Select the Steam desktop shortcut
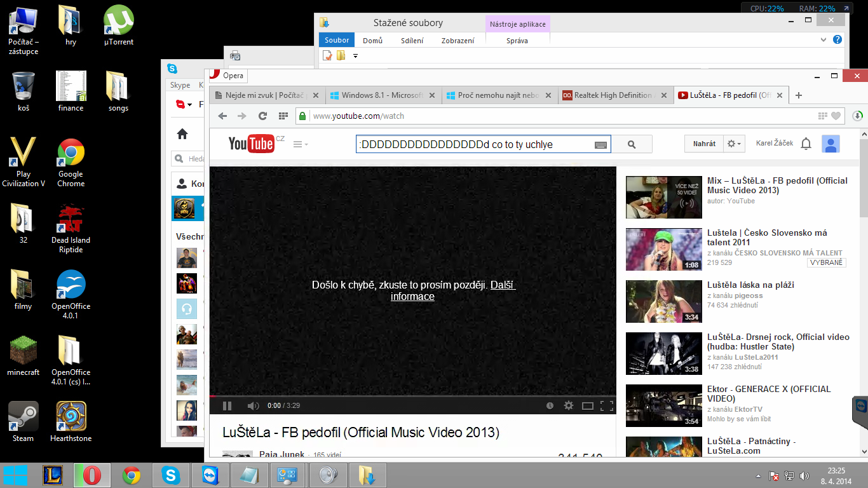Image resolution: width=868 pixels, height=488 pixels. (x=24, y=422)
